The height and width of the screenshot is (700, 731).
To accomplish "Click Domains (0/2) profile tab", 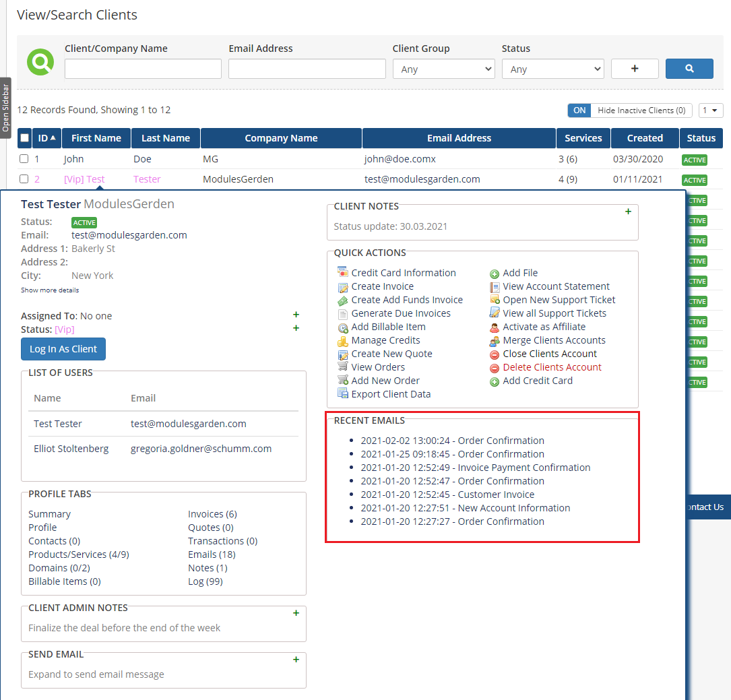I will [x=59, y=568].
